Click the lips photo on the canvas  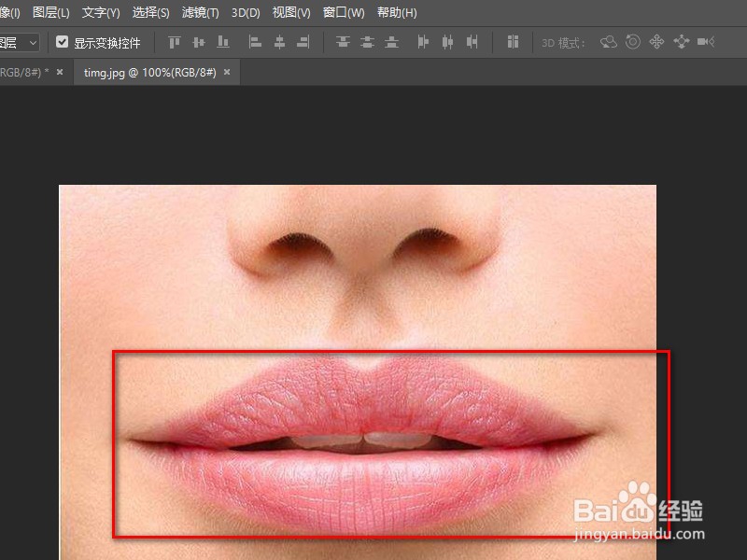pyautogui.click(x=358, y=372)
